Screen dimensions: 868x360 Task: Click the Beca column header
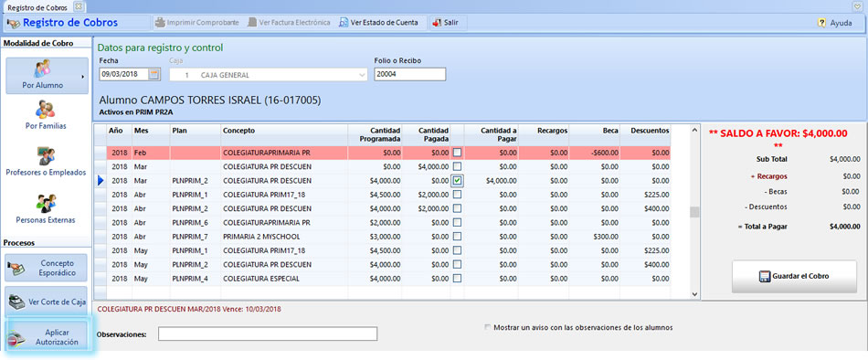point(595,134)
